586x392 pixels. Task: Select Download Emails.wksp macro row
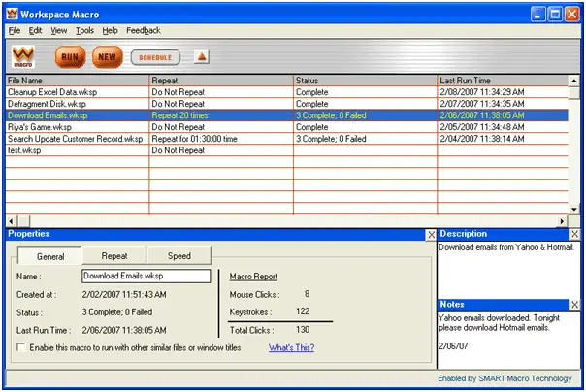pos(287,115)
